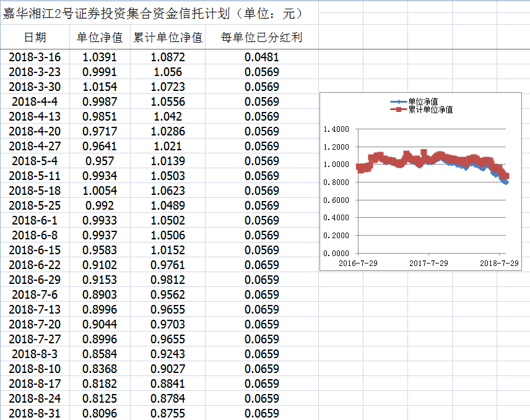This screenshot has height=420, width=530.
Task: Click the 累计单位净值 chart legend entry
Action: 421,109
